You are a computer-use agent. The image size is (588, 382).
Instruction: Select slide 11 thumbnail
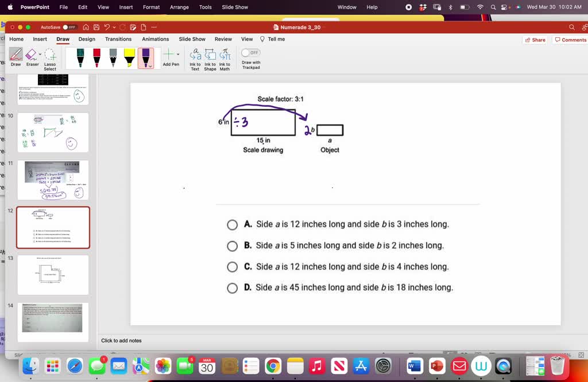click(53, 180)
